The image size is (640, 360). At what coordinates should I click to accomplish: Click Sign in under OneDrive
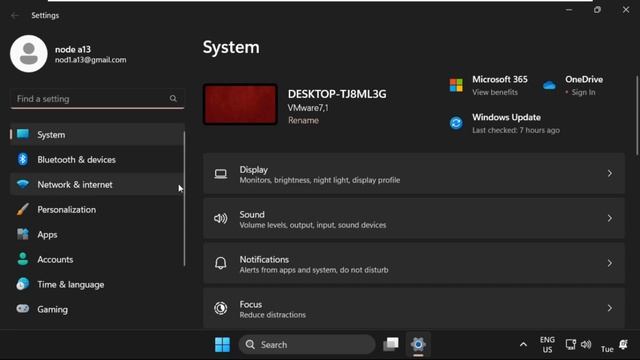[583, 92]
